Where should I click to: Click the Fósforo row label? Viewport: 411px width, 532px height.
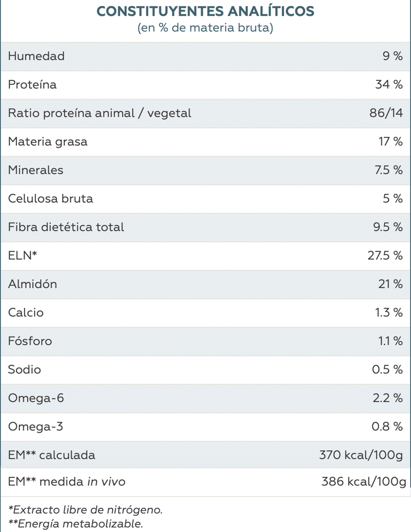coord(30,341)
